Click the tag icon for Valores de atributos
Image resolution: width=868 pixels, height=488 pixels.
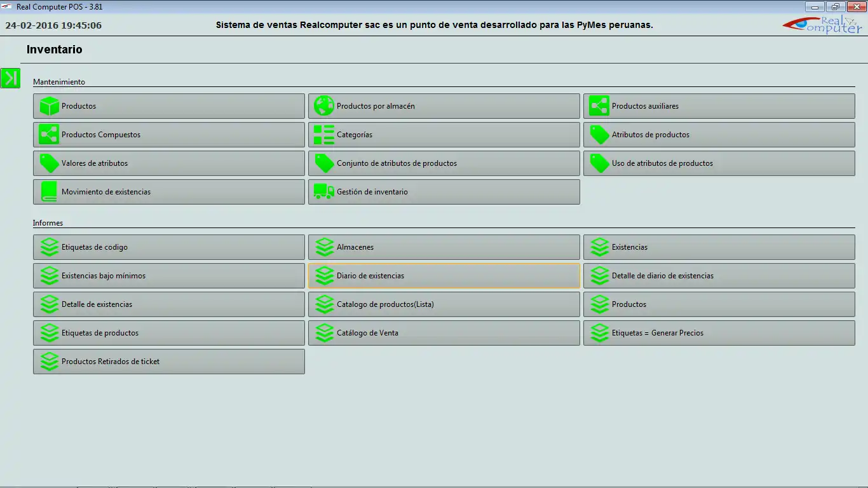coord(49,163)
